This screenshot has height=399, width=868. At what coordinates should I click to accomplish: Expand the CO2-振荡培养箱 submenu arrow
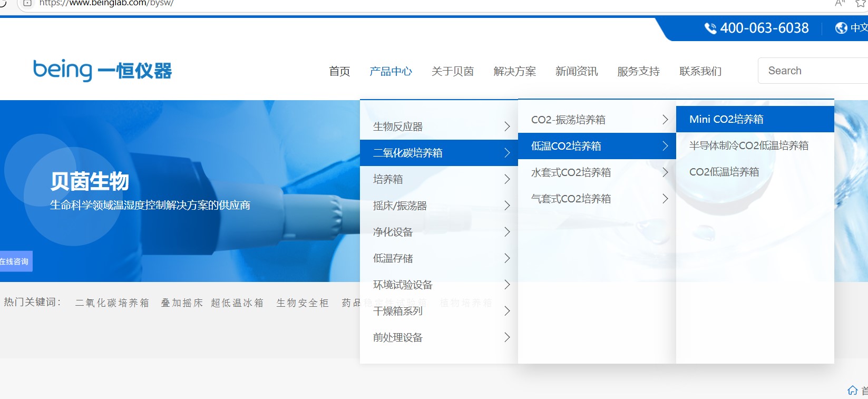(665, 120)
